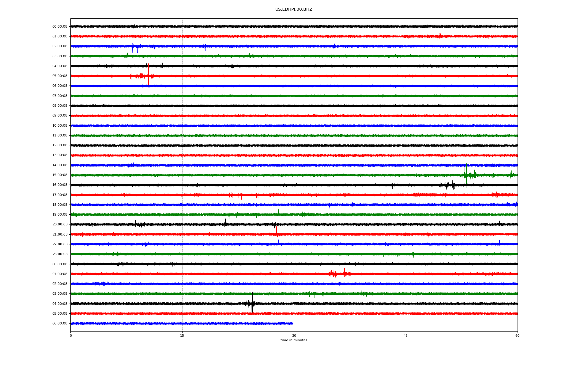Click the 07:00:08 row time label

(x=60, y=96)
